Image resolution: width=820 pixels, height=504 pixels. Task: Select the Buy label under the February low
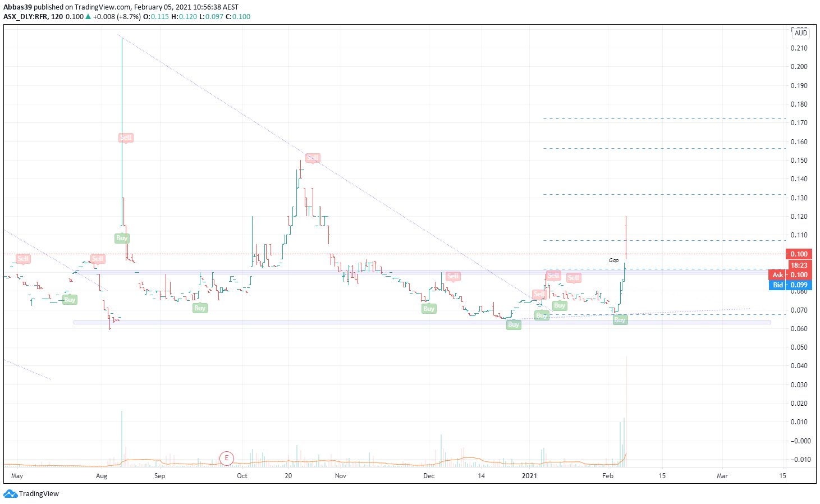point(620,320)
